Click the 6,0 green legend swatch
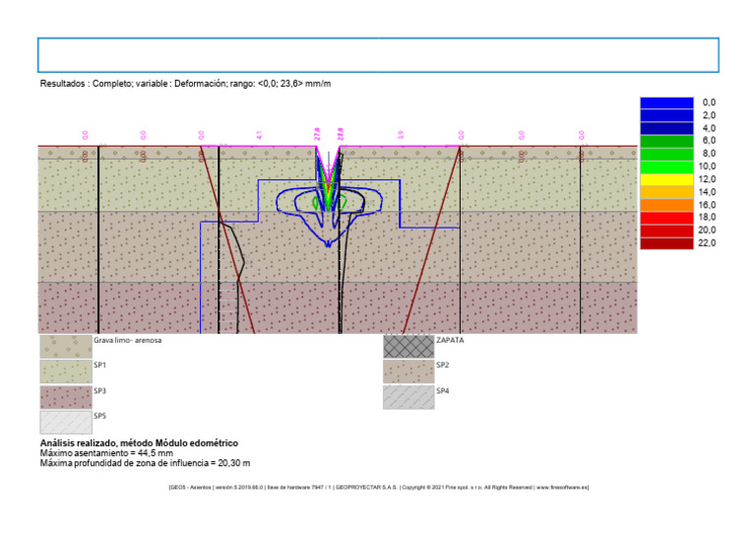 tap(666, 141)
